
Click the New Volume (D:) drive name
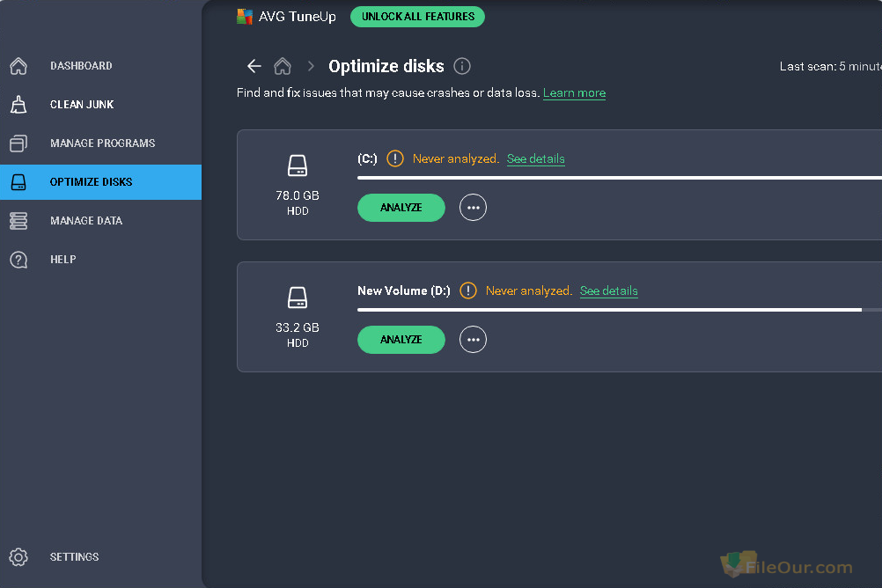(x=404, y=290)
